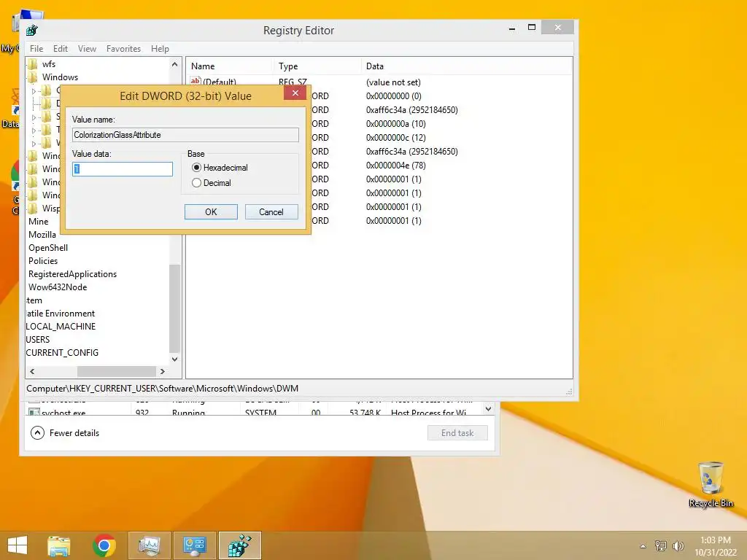Select the atile Environment key
Image resolution: width=747 pixels, height=560 pixels.
(61, 314)
